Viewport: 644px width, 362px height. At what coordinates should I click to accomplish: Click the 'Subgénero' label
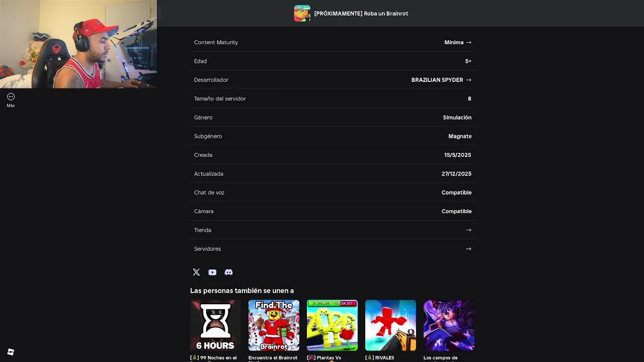(x=208, y=136)
